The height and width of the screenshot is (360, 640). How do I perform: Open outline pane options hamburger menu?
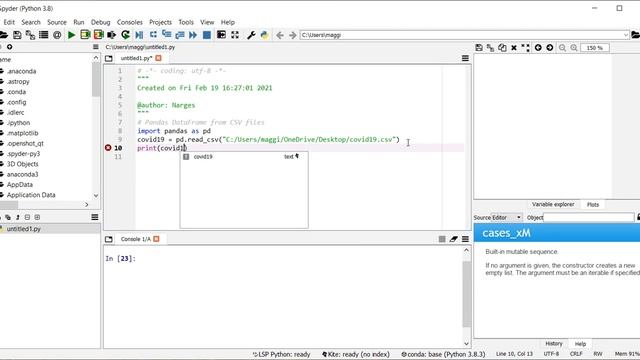[95, 217]
